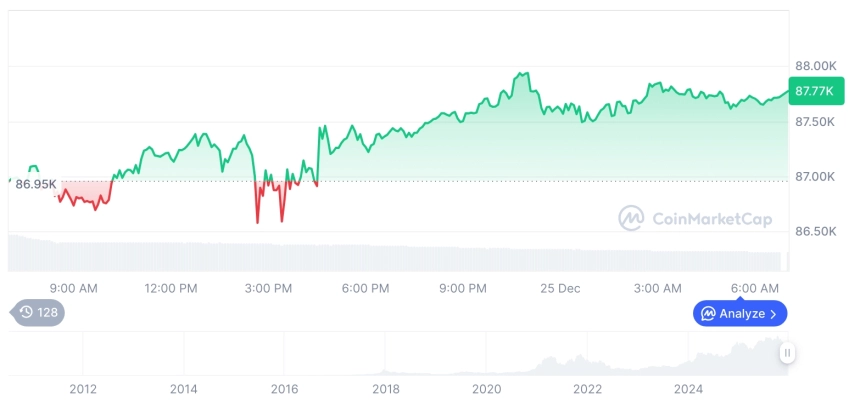Click the 3:00 PM time axis label
The width and height of the screenshot is (860, 401).
pyautogui.click(x=268, y=288)
